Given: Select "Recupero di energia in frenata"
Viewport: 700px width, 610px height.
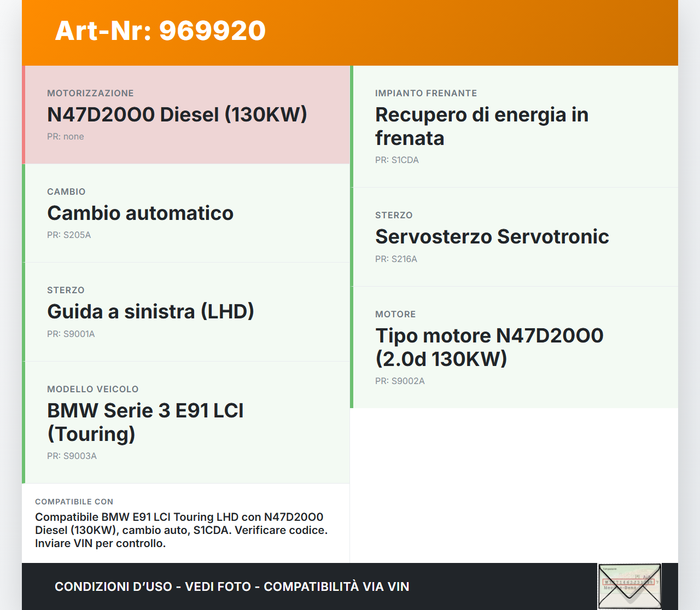Looking at the screenshot, I should coord(482,126).
